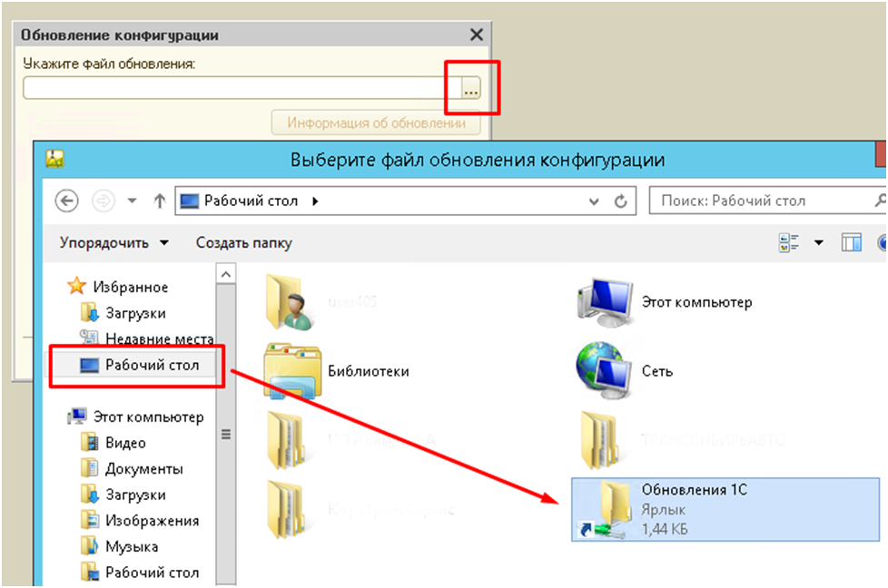Click the navigation pane scrollbar thumb

[226, 434]
